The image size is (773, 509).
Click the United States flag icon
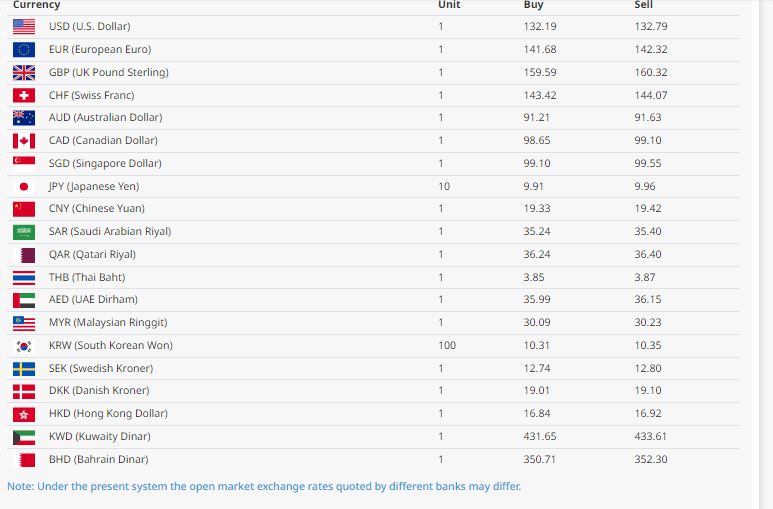[24, 26]
